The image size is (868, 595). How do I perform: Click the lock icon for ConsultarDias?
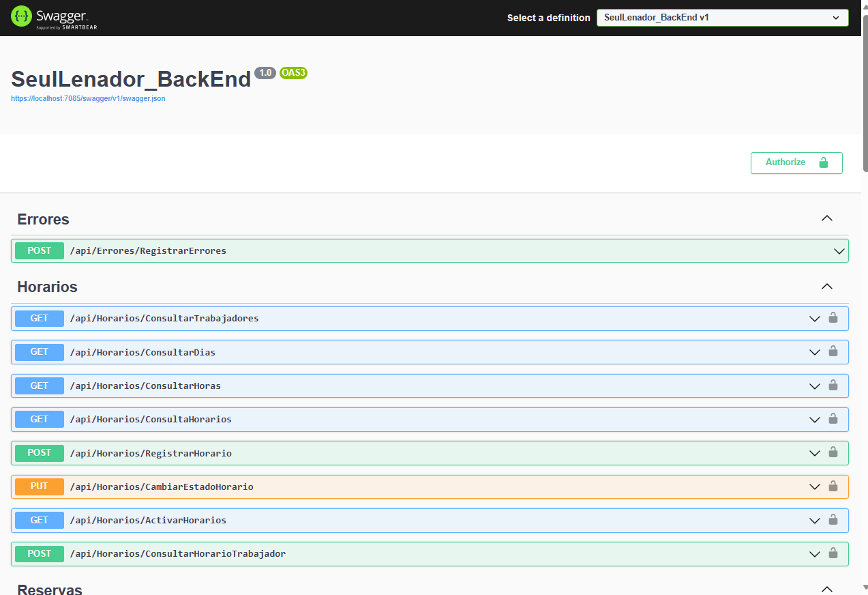point(833,351)
